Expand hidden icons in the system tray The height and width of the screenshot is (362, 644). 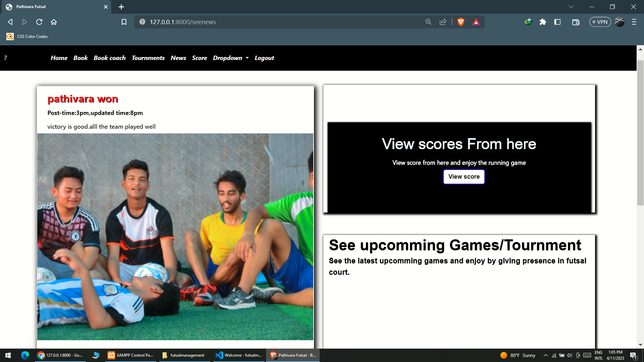tap(545, 355)
